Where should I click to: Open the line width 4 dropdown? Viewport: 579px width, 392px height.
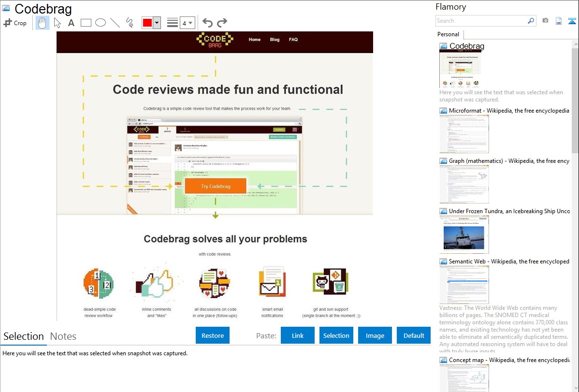click(x=187, y=23)
